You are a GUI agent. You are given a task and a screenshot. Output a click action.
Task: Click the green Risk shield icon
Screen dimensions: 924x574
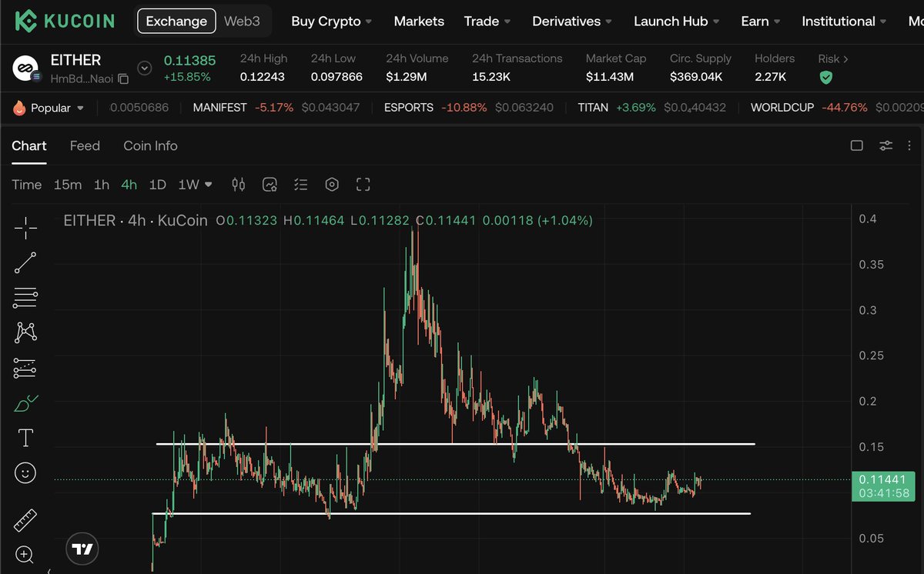[825, 78]
